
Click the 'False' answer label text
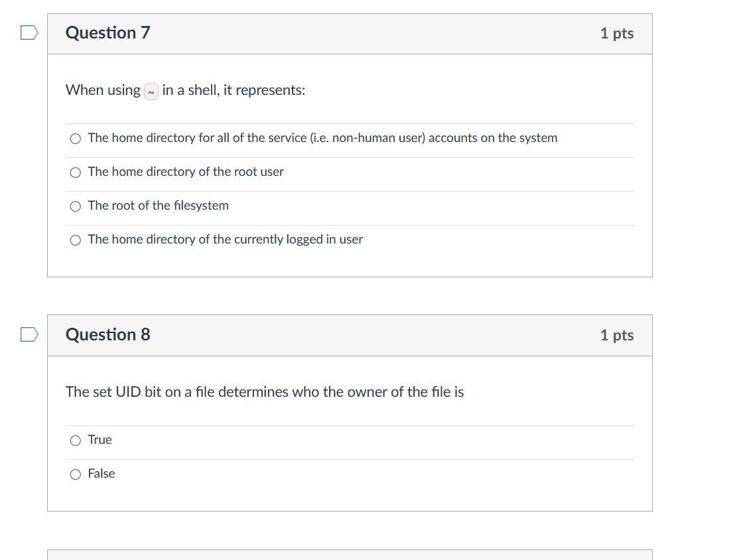click(x=102, y=473)
